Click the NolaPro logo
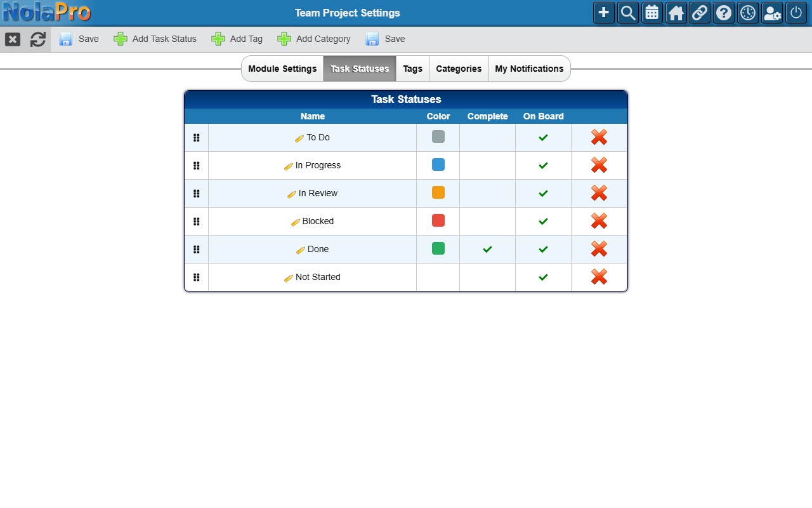 (x=46, y=12)
